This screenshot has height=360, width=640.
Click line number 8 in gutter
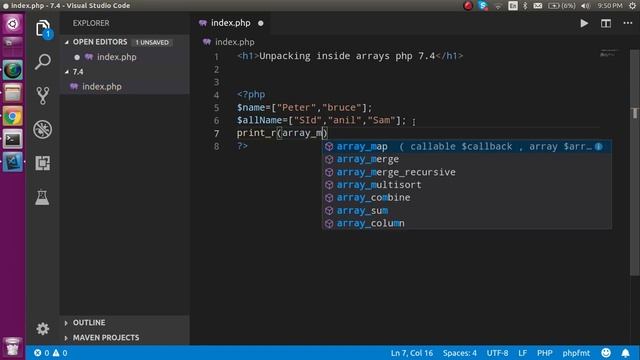coord(216,146)
